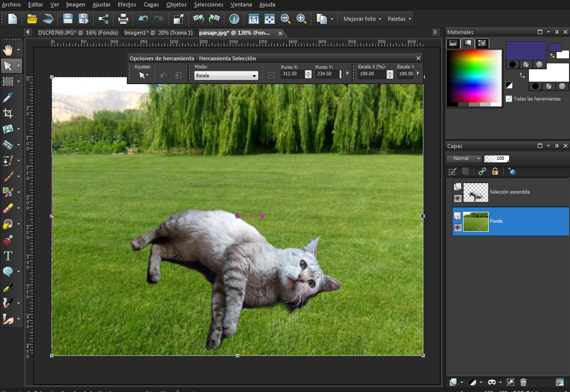570x392 pixels.
Task: Select the Text tool
Action: (x=8, y=256)
